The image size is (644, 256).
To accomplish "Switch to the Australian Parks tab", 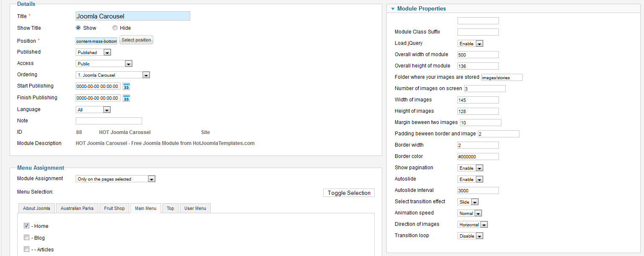I will click(x=77, y=208).
